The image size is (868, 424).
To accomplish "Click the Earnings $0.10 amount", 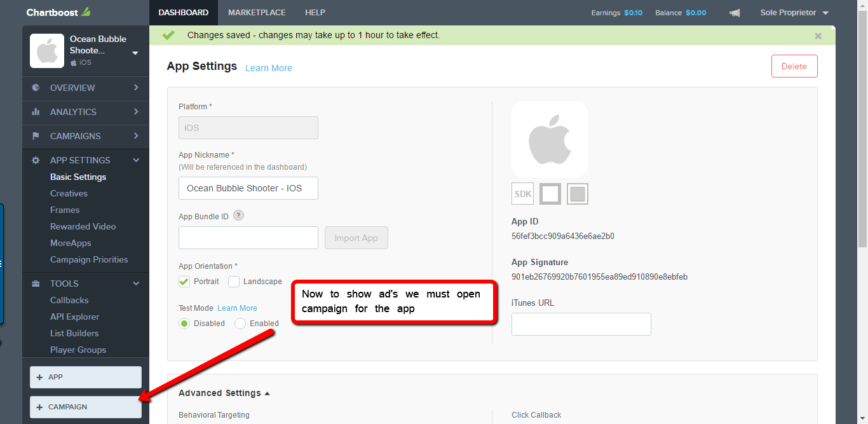I will [x=633, y=13].
